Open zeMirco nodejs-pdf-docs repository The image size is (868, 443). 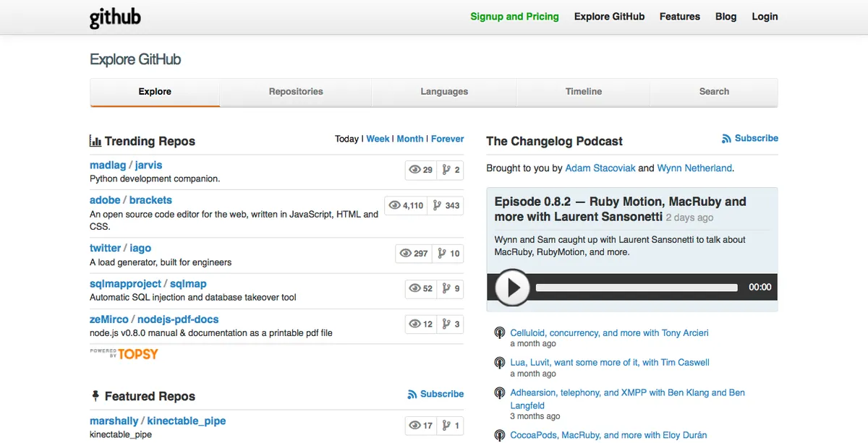click(x=178, y=319)
